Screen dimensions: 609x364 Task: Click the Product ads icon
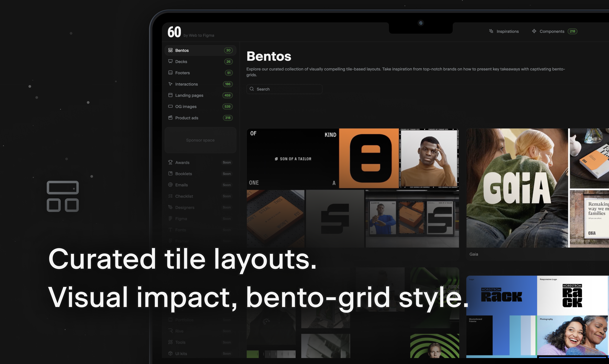(170, 118)
